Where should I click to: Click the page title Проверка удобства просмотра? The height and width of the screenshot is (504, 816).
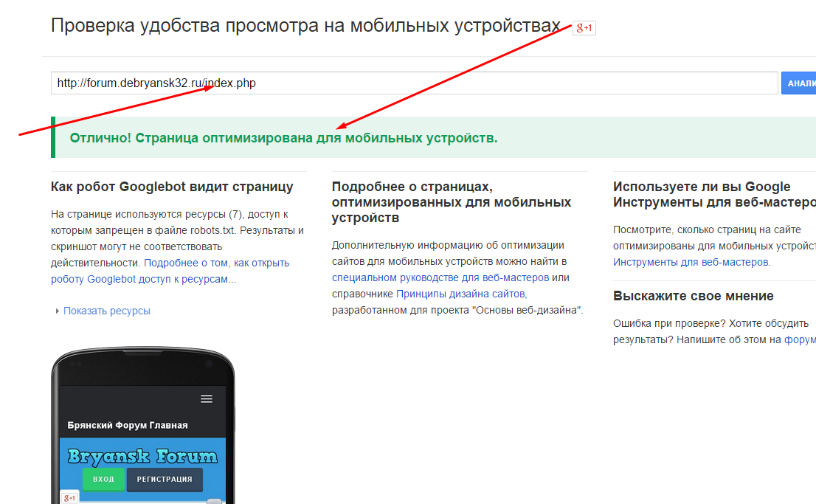point(305,26)
